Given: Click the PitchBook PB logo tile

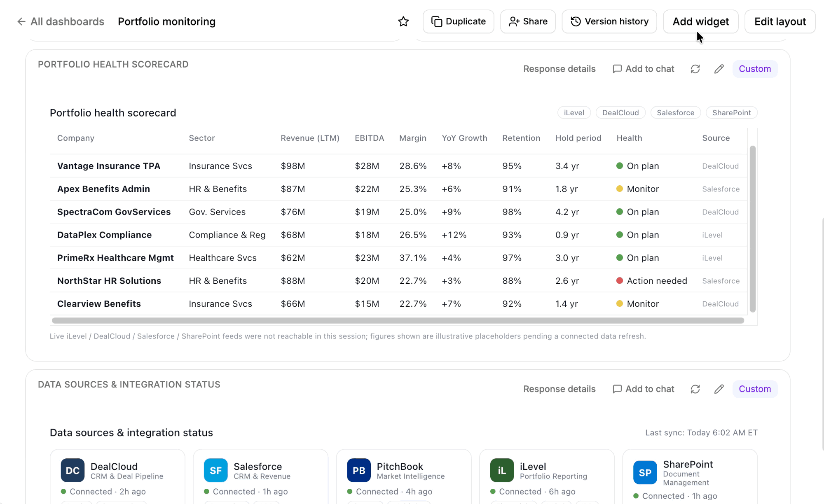Looking at the screenshot, I should point(359,470).
